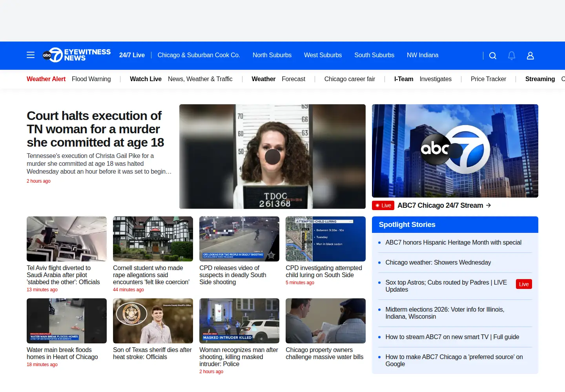Click the notifications bell icon
565x392 pixels.
pyautogui.click(x=512, y=56)
